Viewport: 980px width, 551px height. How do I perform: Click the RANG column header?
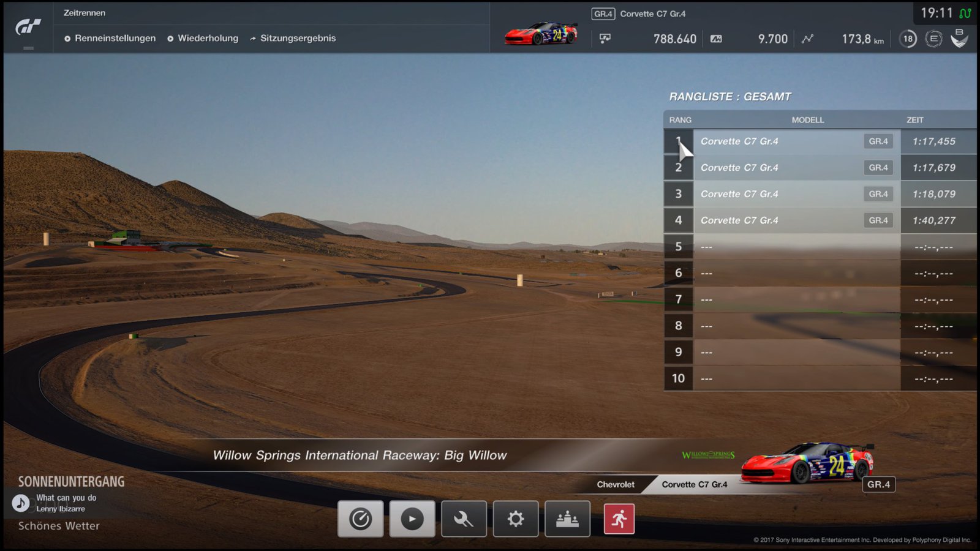click(x=680, y=120)
